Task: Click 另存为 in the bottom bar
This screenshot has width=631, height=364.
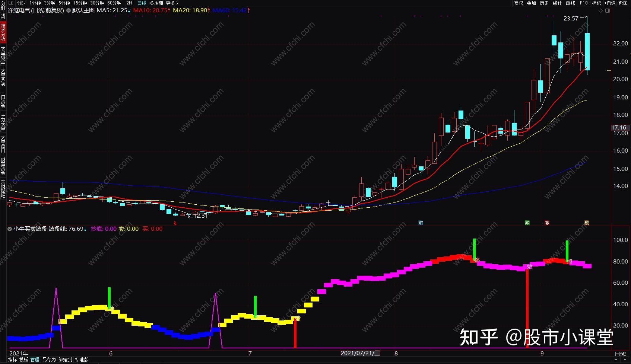Action: (49, 360)
